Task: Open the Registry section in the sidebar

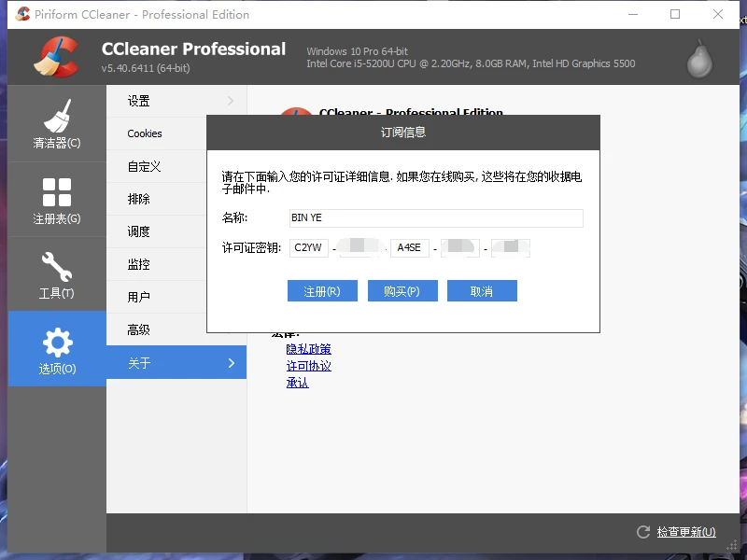Action: tap(57, 200)
